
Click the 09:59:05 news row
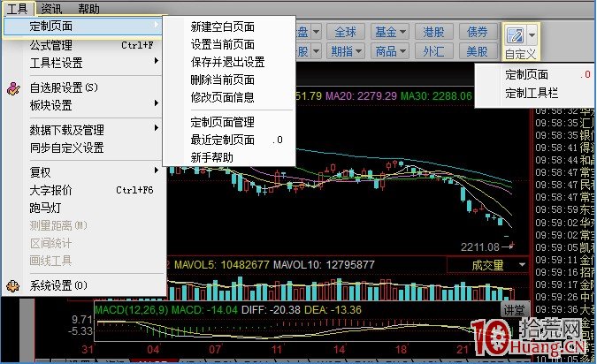point(564,247)
